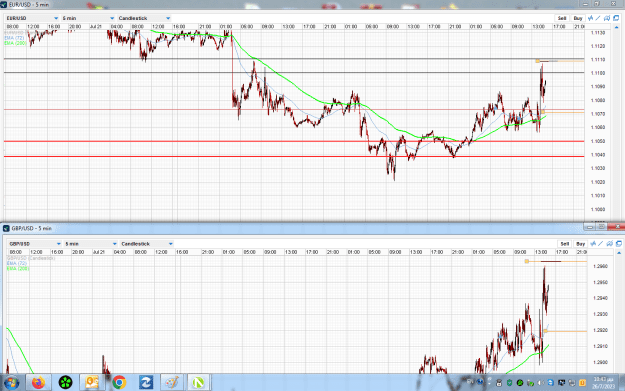Click Buy button in EUR/USD chart
Screen dimensions: 625x391
(578, 18)
